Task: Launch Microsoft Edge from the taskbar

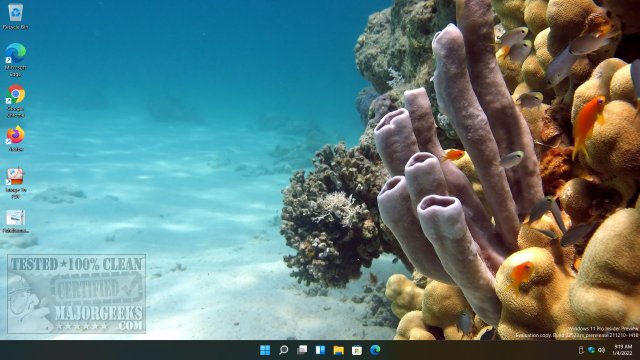Action: (x=375, y=350)
